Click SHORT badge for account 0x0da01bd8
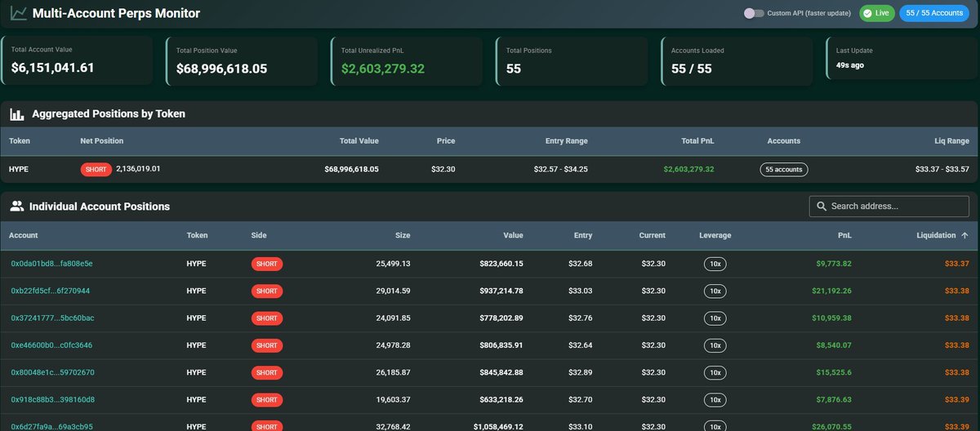980x431 pixels. coord(267,264)
